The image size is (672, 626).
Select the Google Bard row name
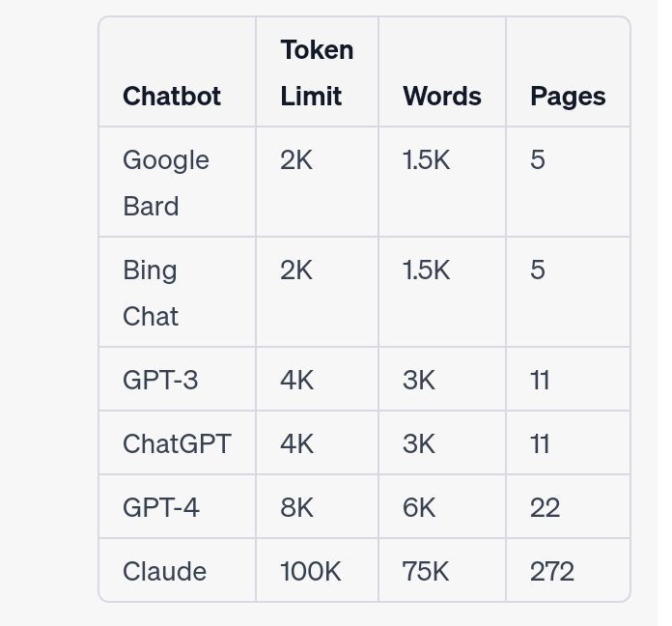[x=166, y=183]
